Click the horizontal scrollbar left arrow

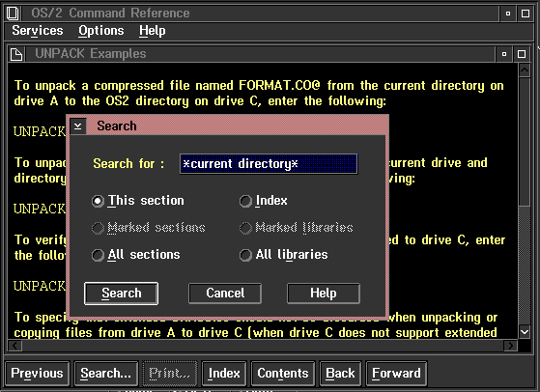tap(15, 346)
